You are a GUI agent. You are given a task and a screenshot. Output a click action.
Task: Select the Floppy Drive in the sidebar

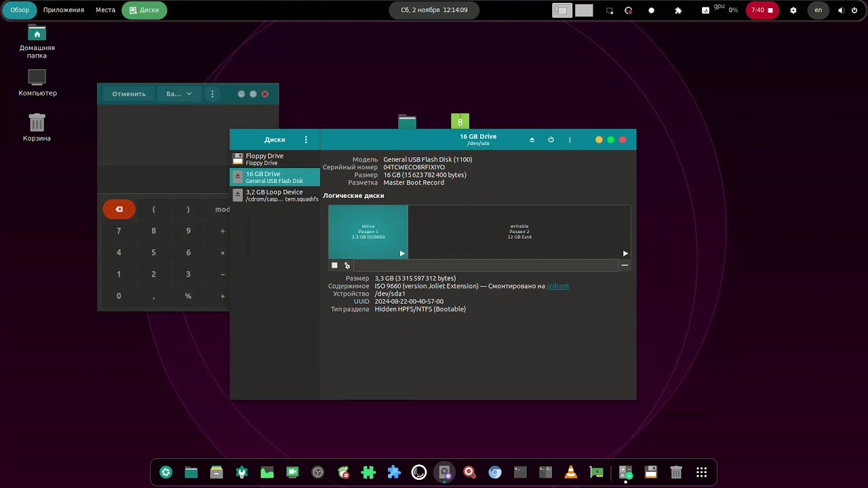pos(275,159)
